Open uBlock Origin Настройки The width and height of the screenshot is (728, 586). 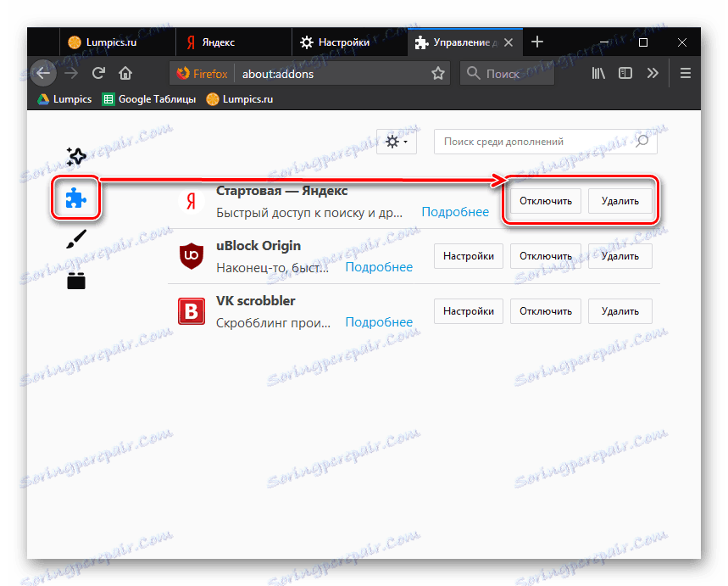(x=469, y=256)
